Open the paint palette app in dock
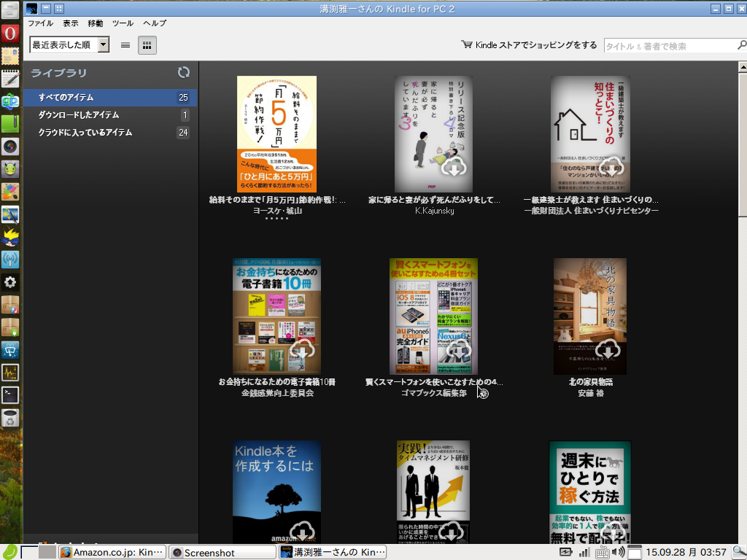747x560 pixels. click(10, 192)
